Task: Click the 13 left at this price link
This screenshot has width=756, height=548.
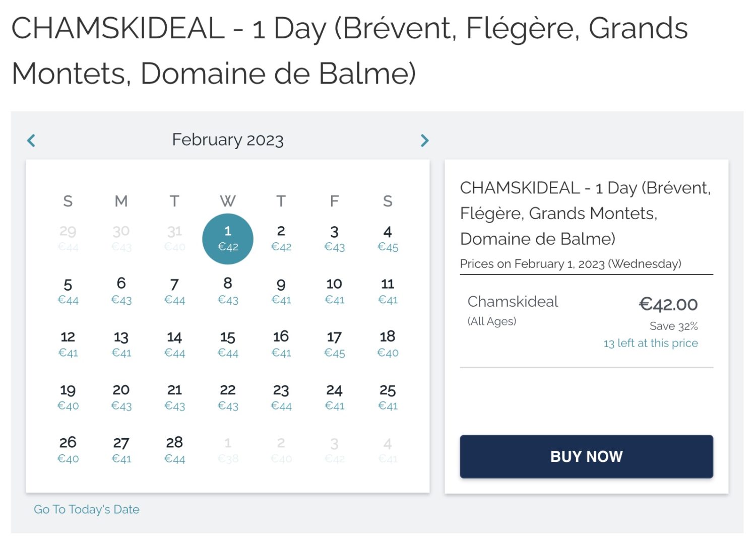Action: pos(650,343)
